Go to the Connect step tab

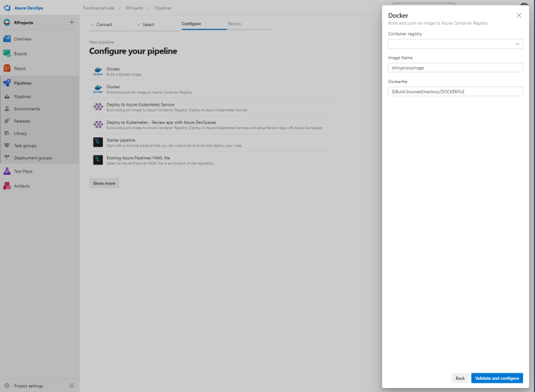[x=112, y=24]
